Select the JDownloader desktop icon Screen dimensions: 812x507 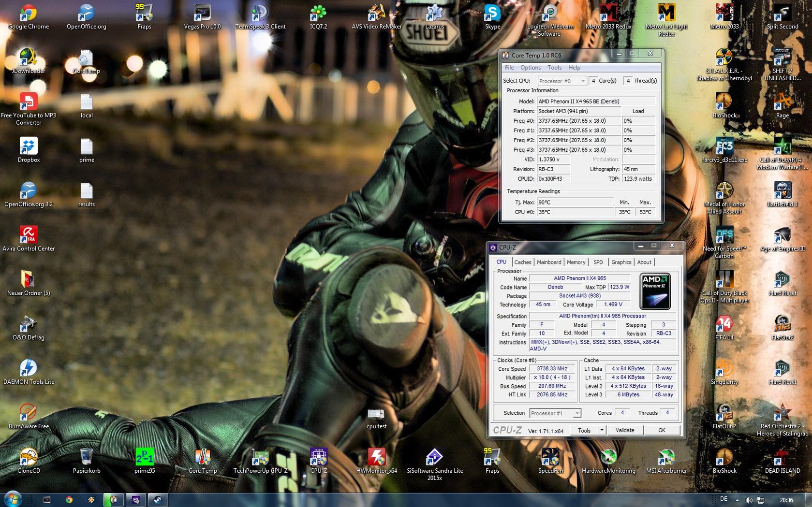coord(29,61)
